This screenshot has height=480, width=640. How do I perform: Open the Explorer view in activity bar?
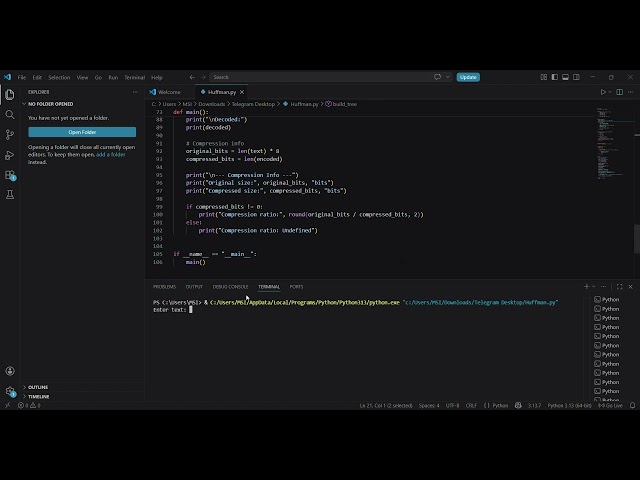tap(10, 95)
